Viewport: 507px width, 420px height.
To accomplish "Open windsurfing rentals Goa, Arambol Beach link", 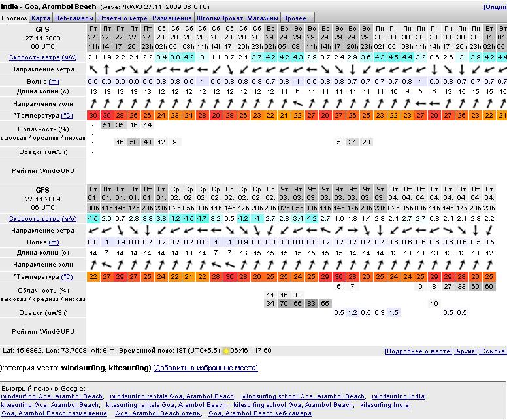I will 171,396.
